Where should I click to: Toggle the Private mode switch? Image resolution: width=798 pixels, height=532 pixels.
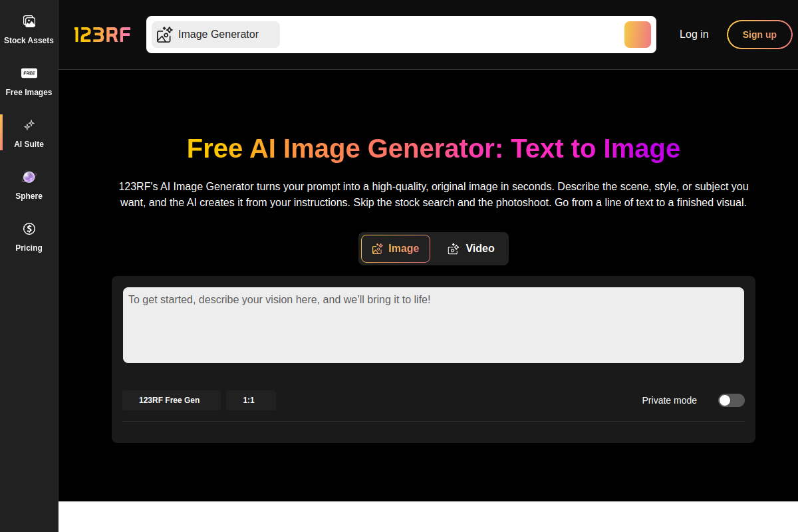731,400
